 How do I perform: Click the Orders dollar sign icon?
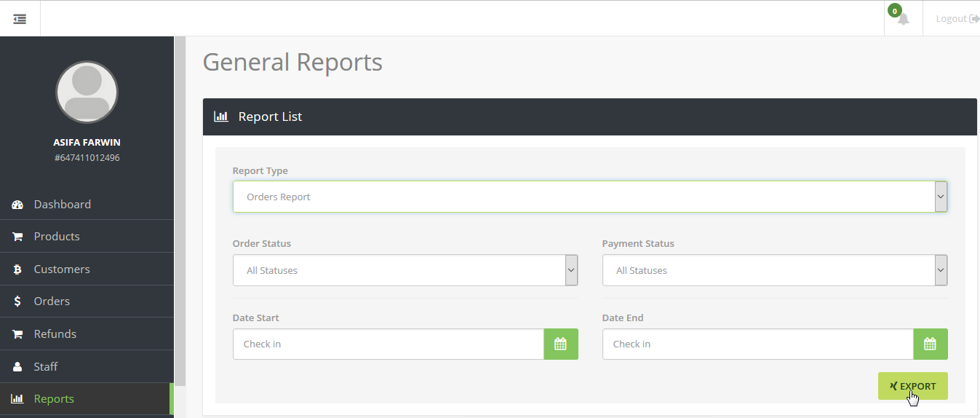(17, 301)
